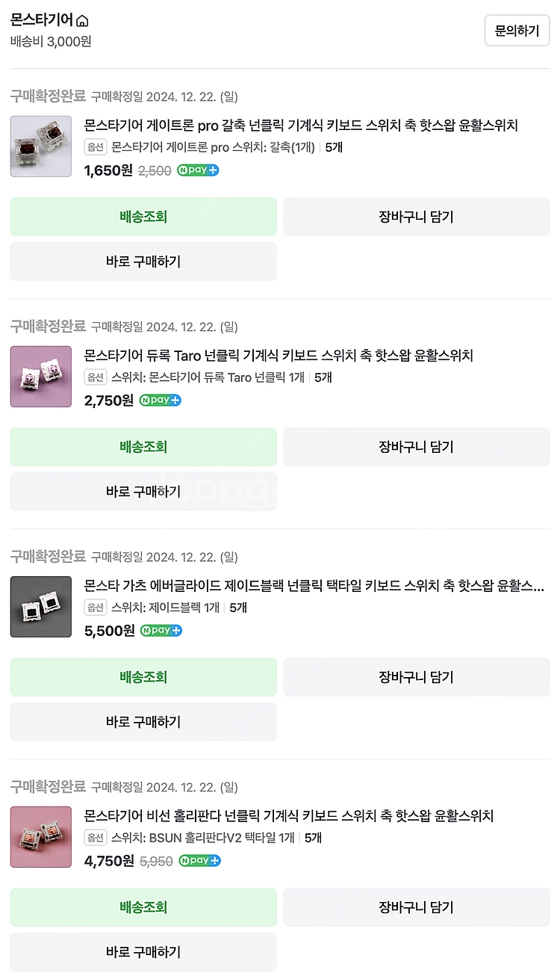Viewport: 560px width, 979px height.
Task: Click the Npay badge on the 4,750원 item
Action: click(x=199, y=861)
